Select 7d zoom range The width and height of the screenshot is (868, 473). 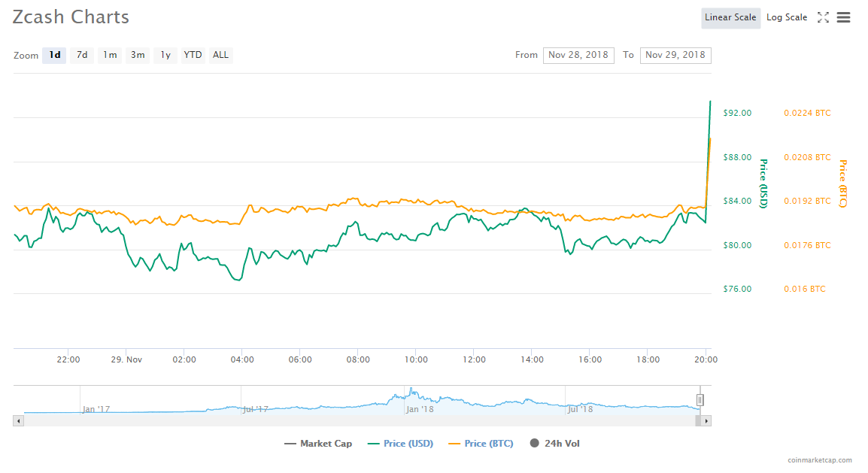coord(82,55)
